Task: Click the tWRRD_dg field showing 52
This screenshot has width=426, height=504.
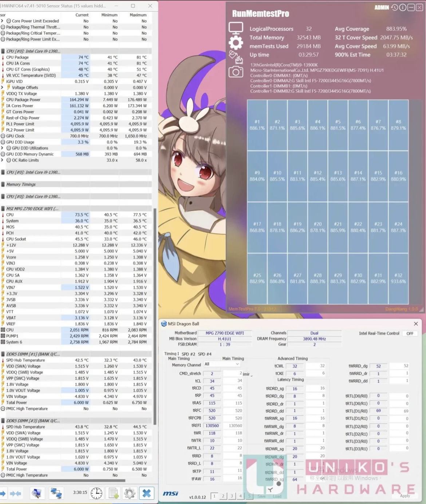Action: pos(379,366)
